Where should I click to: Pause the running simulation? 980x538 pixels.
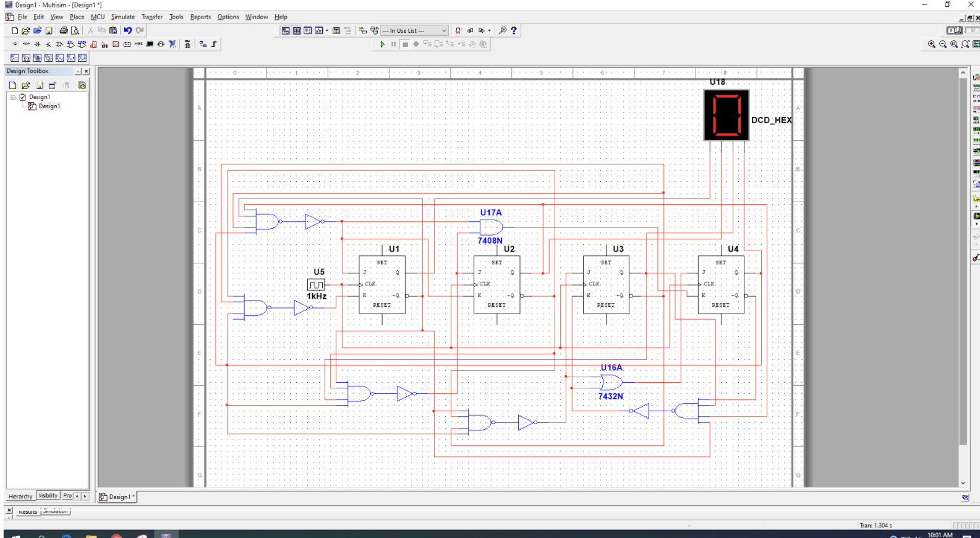[x=393, y=44]
